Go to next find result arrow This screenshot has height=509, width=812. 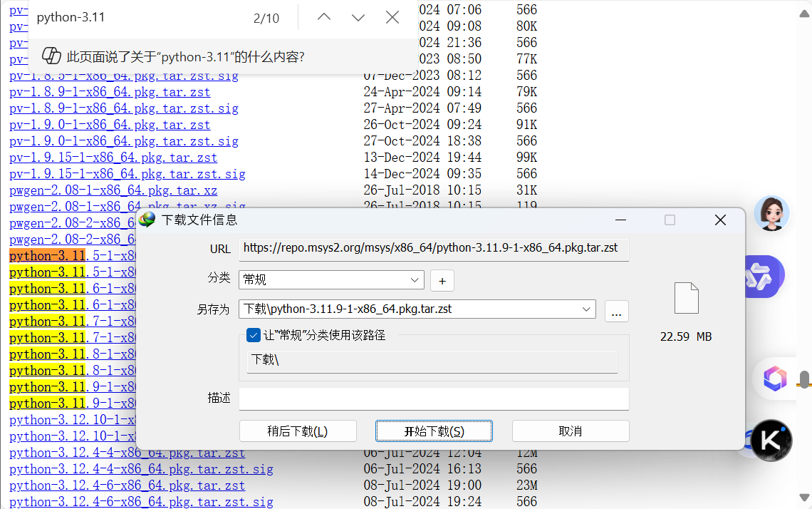point(358,18)
